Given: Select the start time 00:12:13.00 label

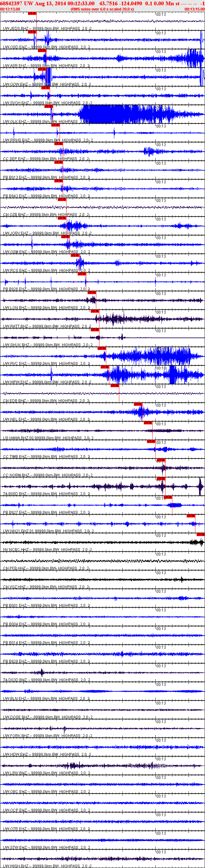Looking at the screenshot, I should click(10, 9).
